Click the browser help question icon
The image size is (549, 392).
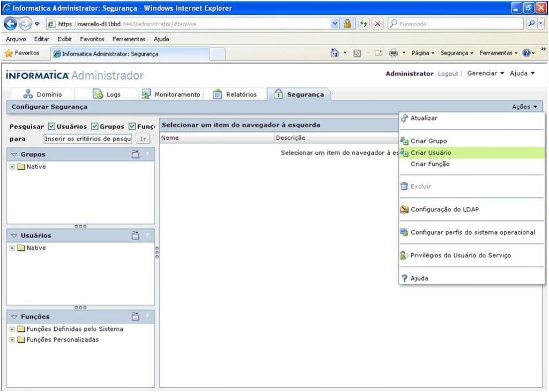coord(526,53)
